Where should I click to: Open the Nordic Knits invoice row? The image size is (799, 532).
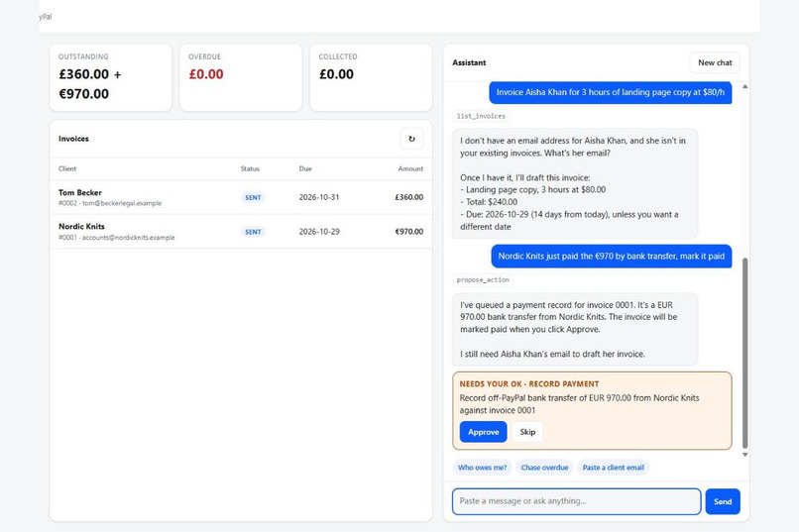click(x=241, y=232)
